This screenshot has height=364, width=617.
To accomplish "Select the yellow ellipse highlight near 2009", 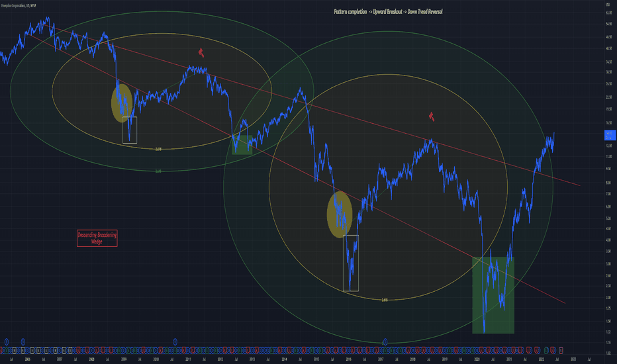I will [x=122, y=103].
